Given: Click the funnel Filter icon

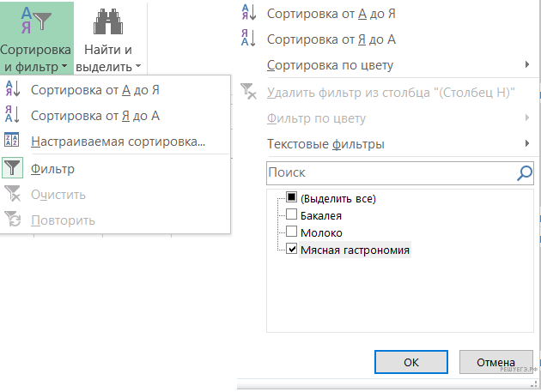Looking at the screenshot, I should coord(13,169).
